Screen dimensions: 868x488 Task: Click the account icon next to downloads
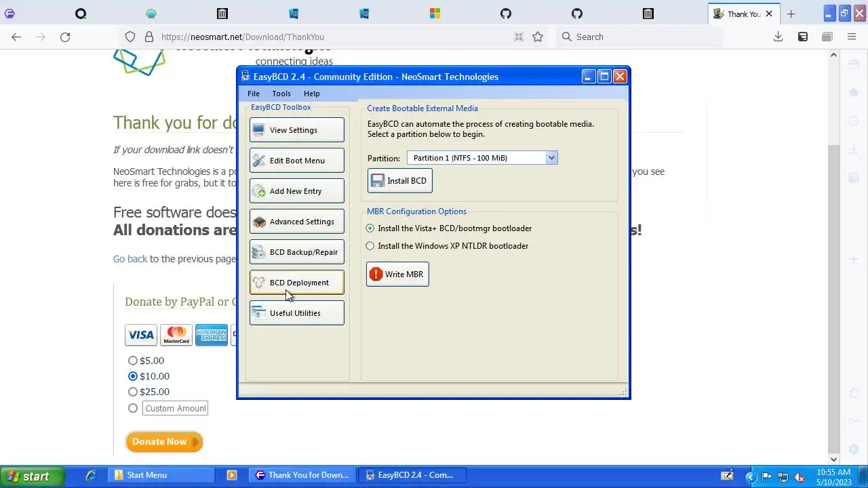click(x=803, y=37)
